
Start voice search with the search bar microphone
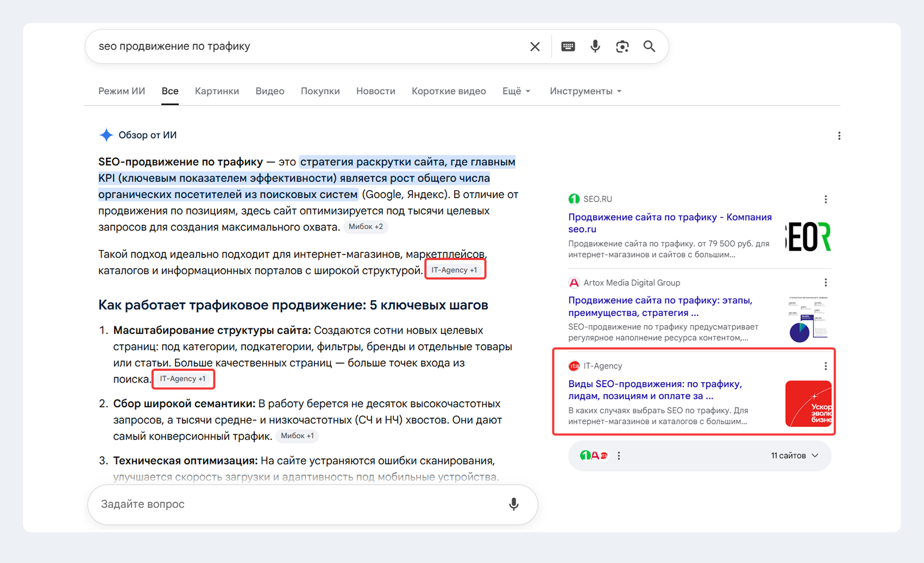(595, 47)
